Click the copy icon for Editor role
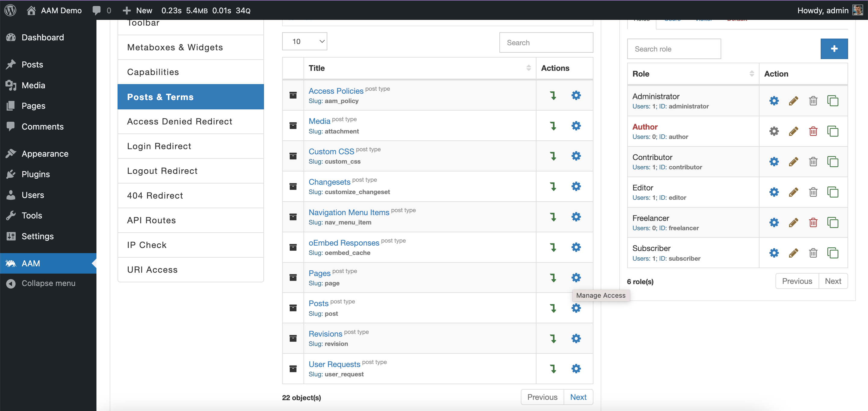 point(833,192)
